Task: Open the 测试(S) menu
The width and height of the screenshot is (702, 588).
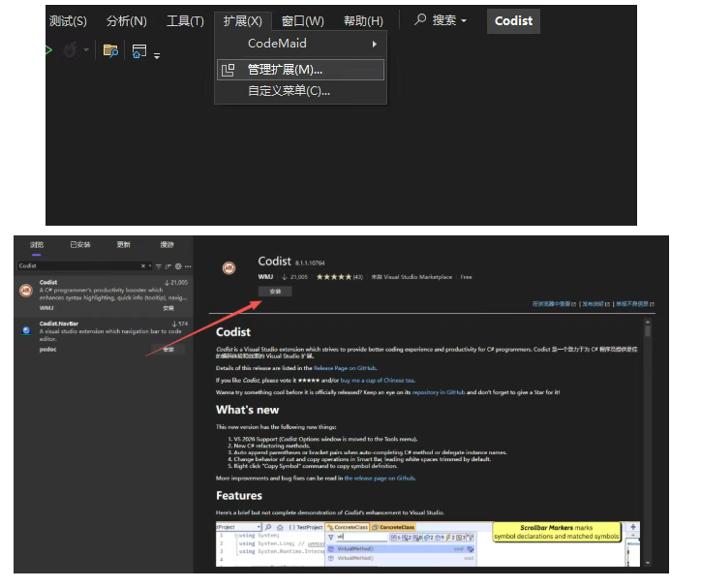Action: click(x=68, y=20)
